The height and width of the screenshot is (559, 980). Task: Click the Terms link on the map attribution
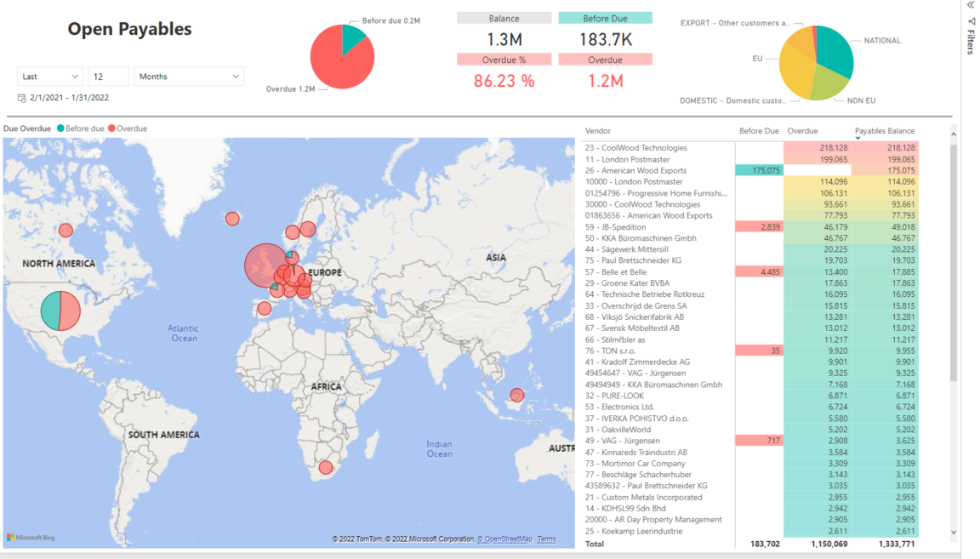[546, 539]
